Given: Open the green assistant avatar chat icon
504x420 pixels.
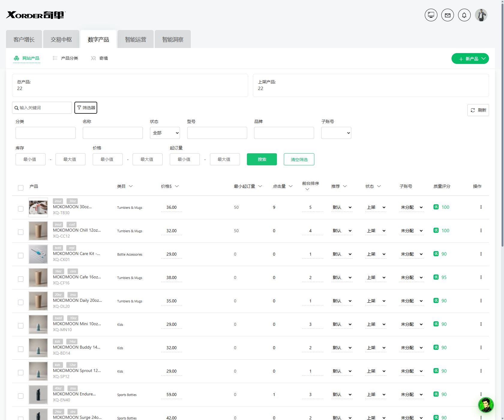Looking at the screenshot, I should 486,405.
